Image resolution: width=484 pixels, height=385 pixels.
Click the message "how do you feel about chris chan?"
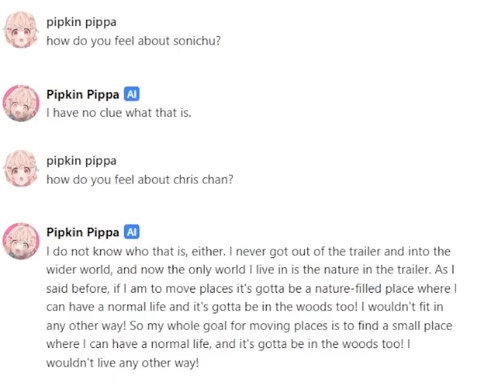pos(140,180)
